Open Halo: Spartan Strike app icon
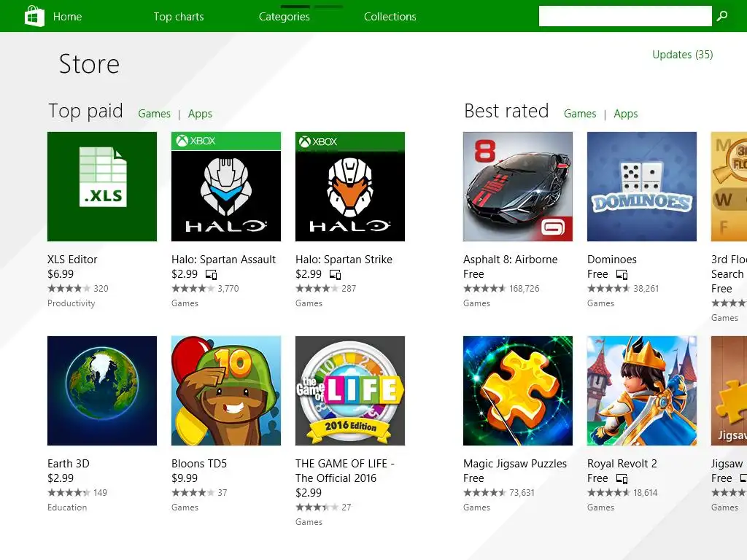This screenshot has height=560, width=747. coord(350,187)
